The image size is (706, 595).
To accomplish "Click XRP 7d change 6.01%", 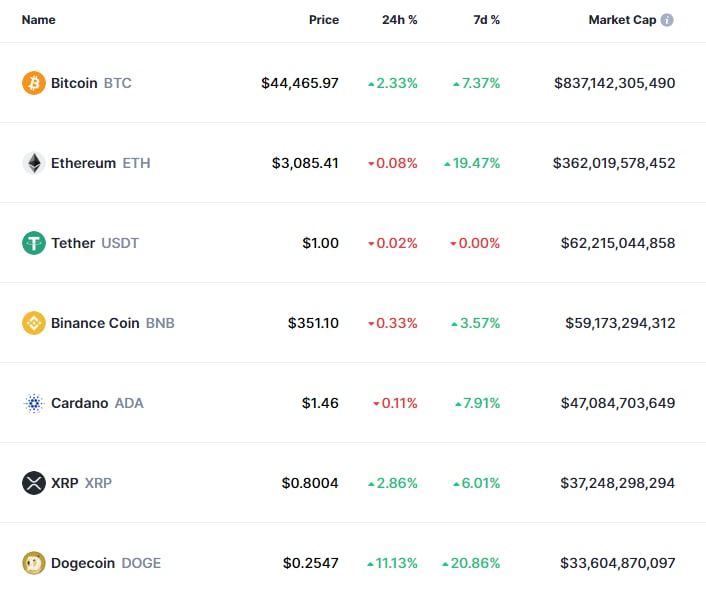I will click(x=477, y=483).
